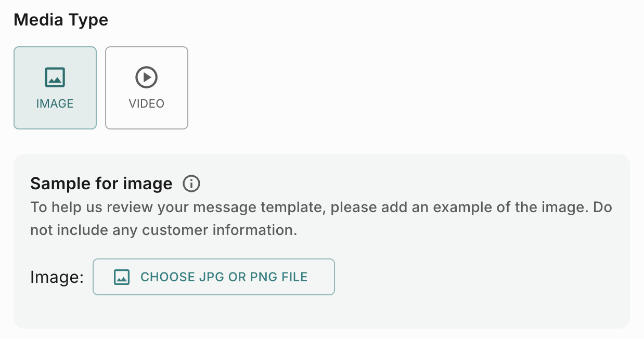Screen dimensions: 644x339
Task: Click the picture icon on the file chooser button
Action: [x=121, y=277]
